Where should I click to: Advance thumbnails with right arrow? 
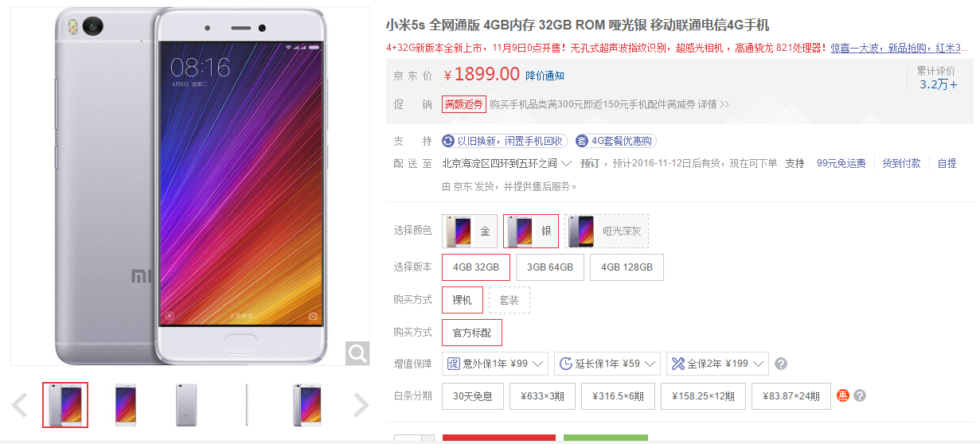click(361, 405)
